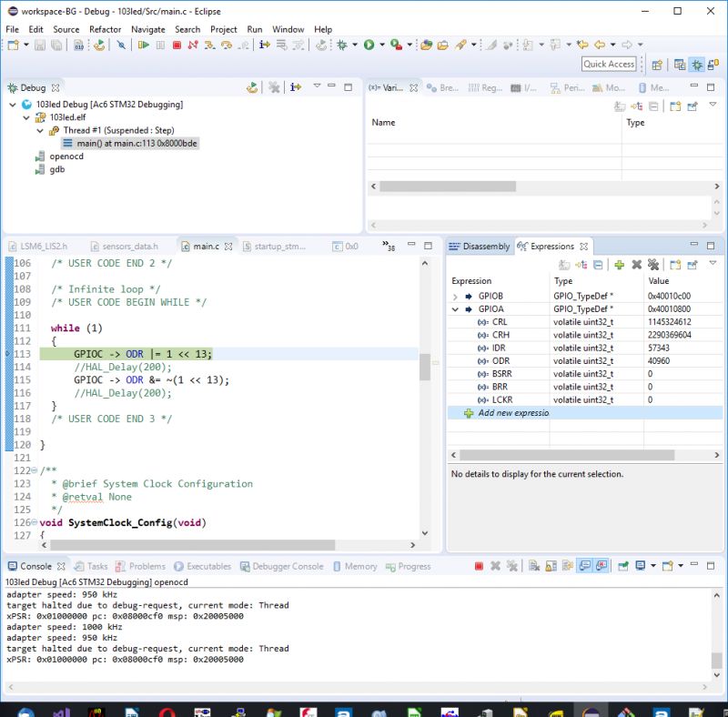This screenshot has width=728, height=717.
Task: Open the LSM6_LIS2.h editor tab
Action: pyautogui.click(x=38, y=246)
